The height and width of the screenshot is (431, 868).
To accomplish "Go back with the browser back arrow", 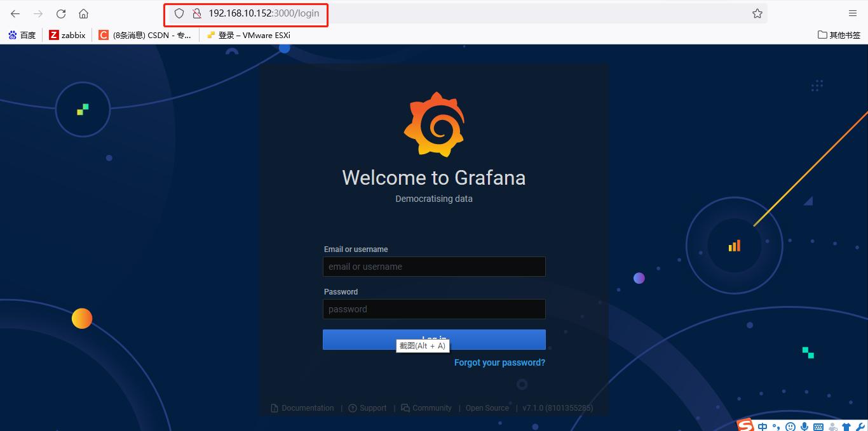I will pos(15,13).
